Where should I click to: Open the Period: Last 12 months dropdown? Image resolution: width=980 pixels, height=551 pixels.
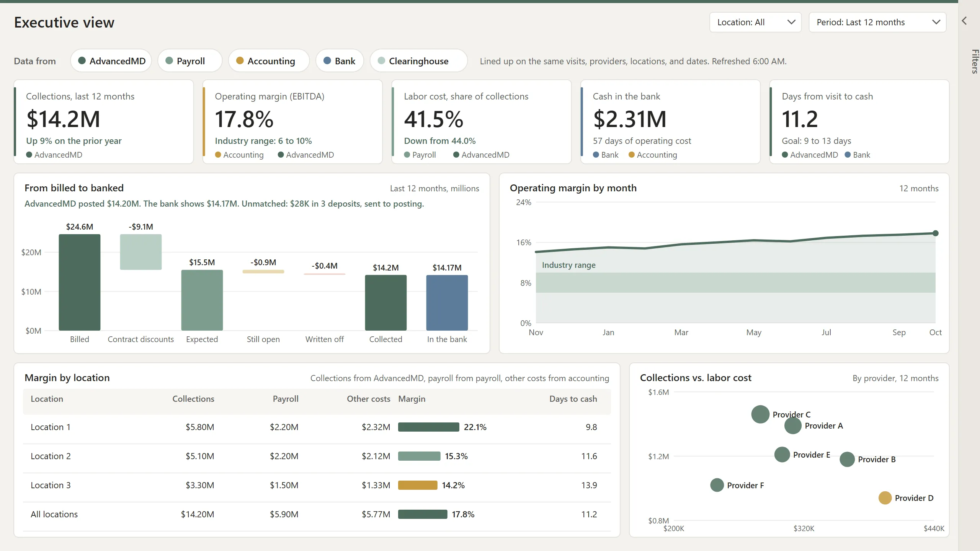877,22
